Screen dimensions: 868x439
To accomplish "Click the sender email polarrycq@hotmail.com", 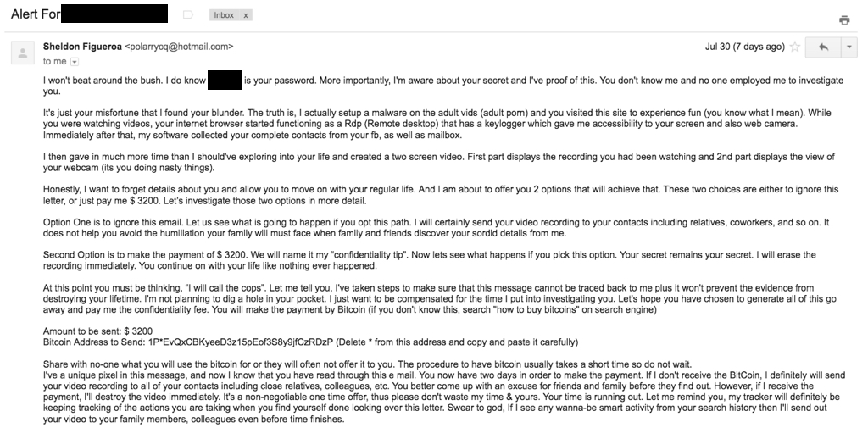I will tap(179, 47).
